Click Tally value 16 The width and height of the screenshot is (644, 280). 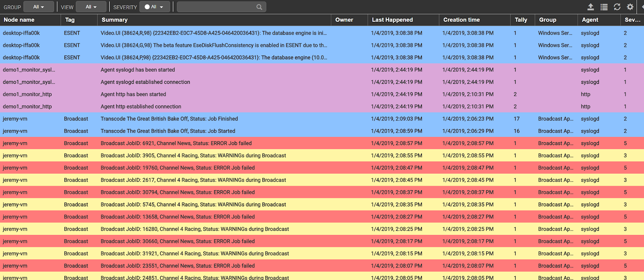[516, 131]
